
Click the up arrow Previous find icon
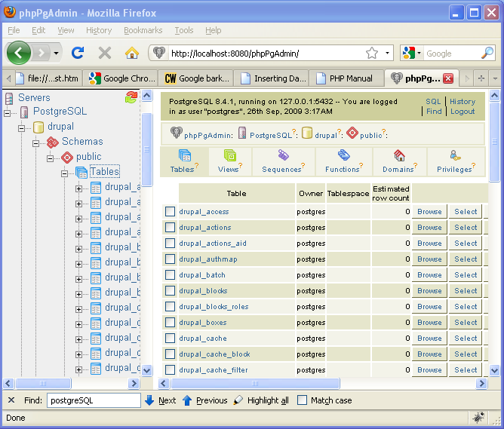tap(187, 400)
